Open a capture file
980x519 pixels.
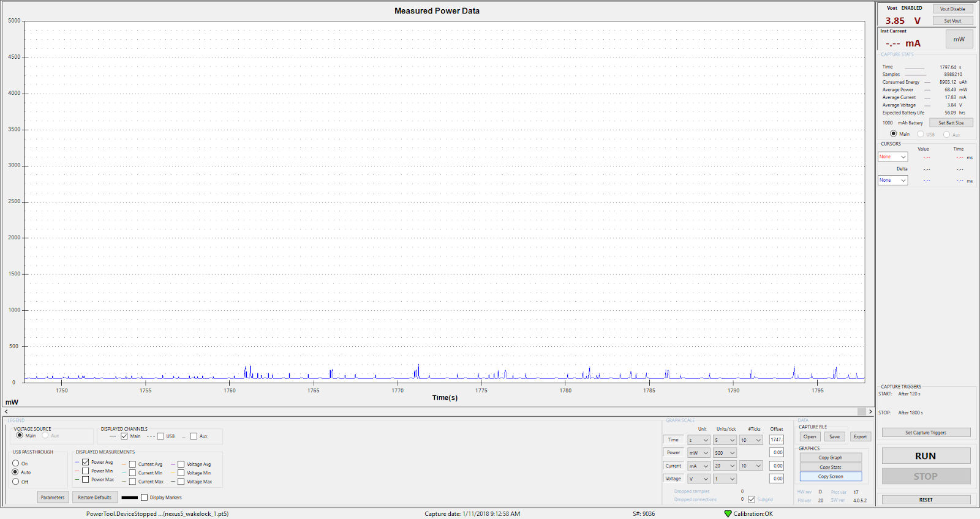[x=810, y=436]
